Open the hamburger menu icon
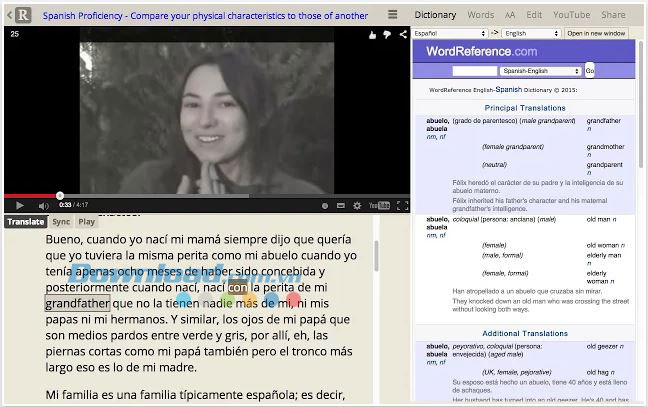 (x=393, y=15)
